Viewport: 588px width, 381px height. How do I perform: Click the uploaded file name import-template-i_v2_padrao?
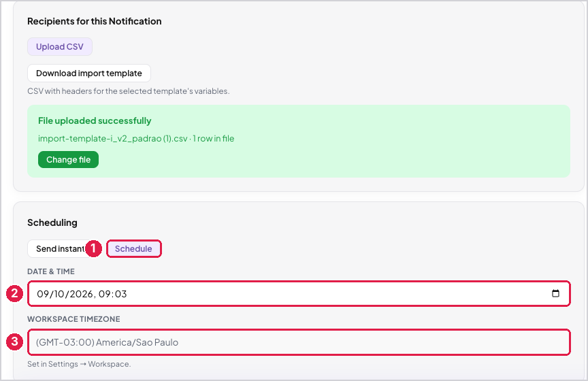pos(112,138)
